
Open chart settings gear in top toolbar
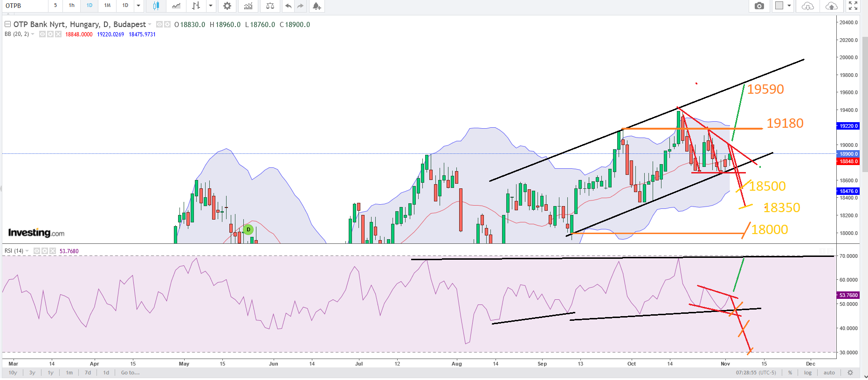click(x=227, y=6)
